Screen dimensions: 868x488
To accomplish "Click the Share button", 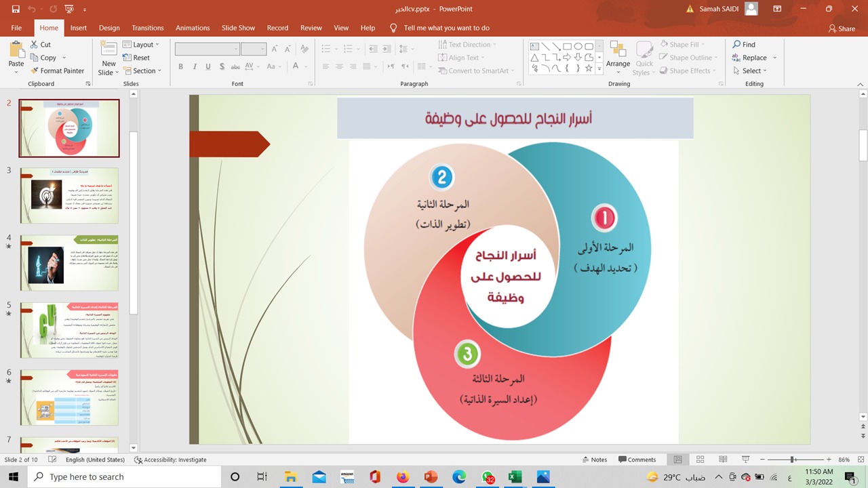I will pos(842,28).
